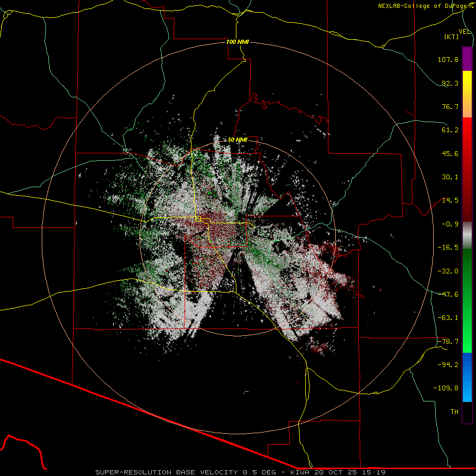Pick the green color bar segment
The height and width of the screenshot is (476, 476).
tap(467, 300)
